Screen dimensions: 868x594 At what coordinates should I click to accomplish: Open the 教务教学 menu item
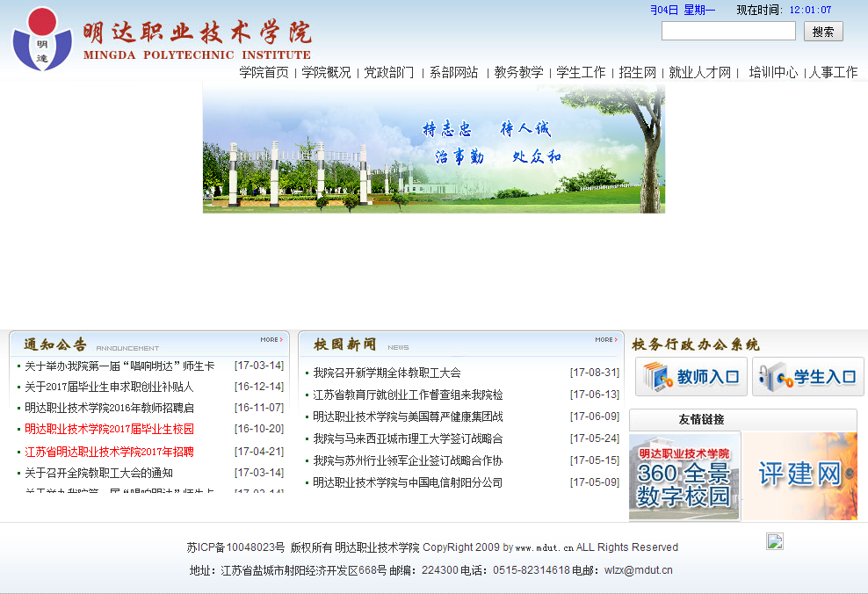[x=518, y=72]
